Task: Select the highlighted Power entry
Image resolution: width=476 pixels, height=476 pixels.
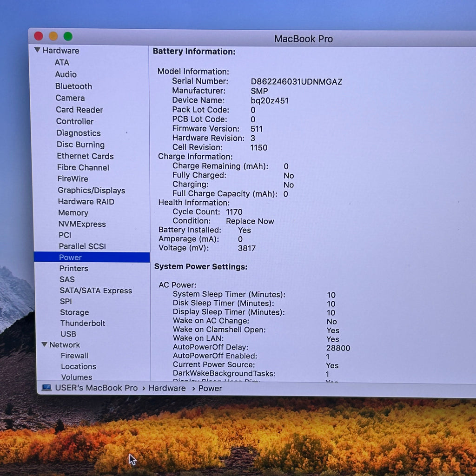Action: coord(92,257)
